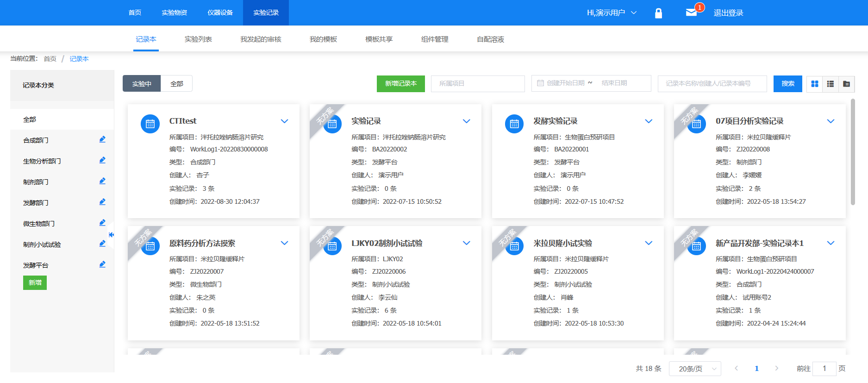The image size is (868, 383).
Task: Select the 全部 filter toggle
Action: tap(176, 84)
